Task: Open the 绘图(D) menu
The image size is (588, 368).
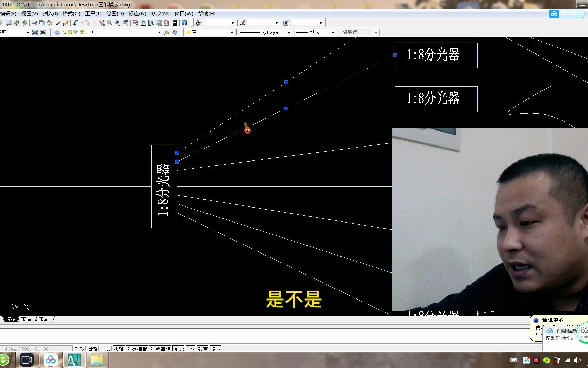Action: click(115, 14)
